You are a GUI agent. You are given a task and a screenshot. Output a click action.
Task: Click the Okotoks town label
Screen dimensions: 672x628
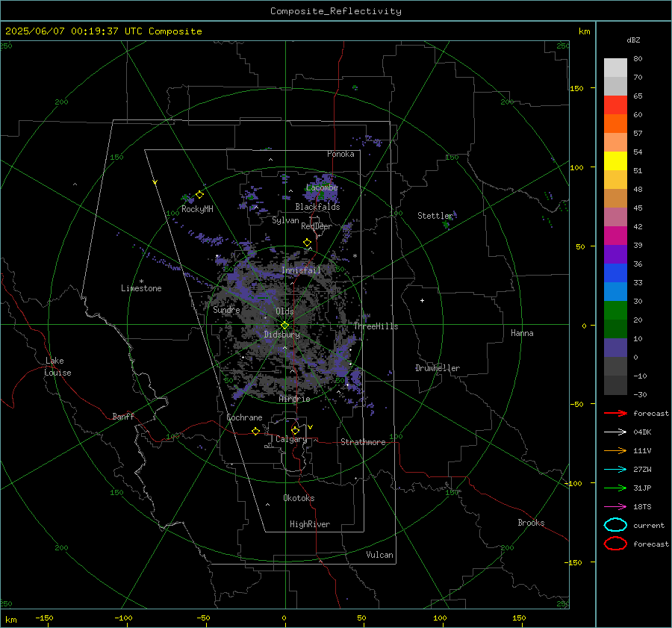tap(299, 498)
